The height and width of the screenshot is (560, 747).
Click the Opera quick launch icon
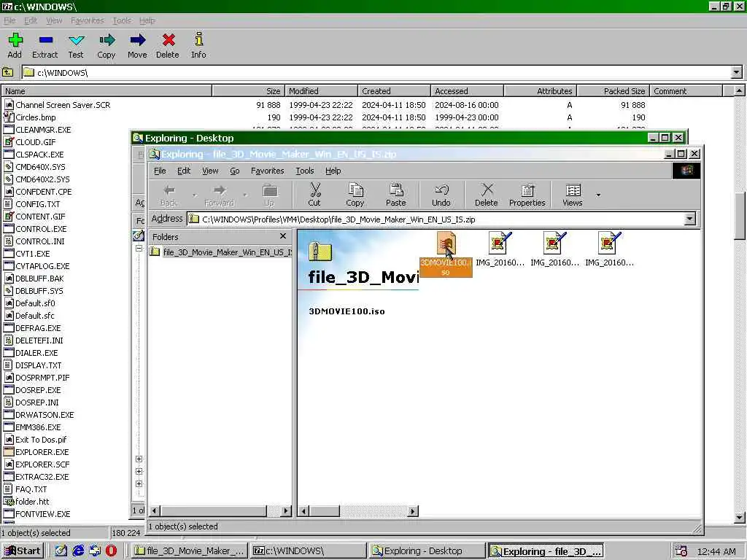(x=111, y=551)
